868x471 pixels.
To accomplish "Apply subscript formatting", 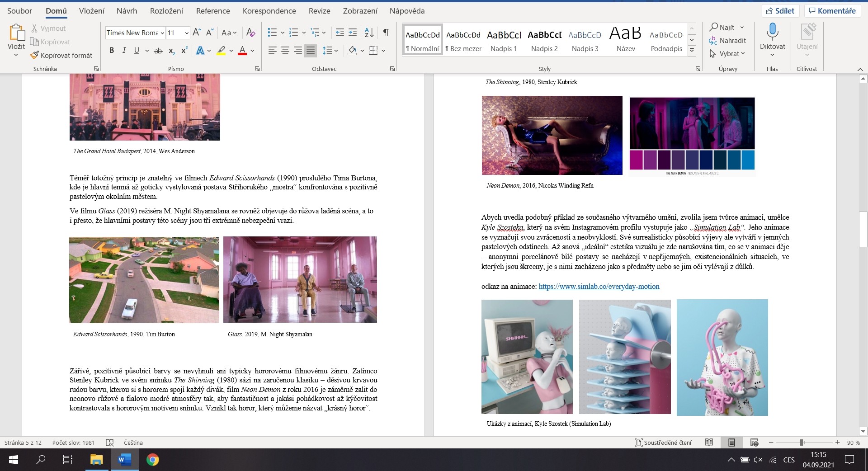I will click(x=171, y=51).
